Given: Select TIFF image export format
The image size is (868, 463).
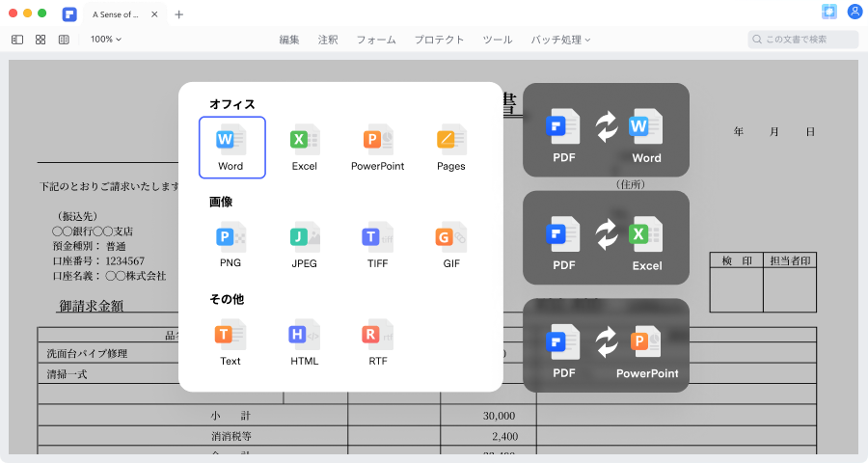Looking at the screenshot, I should click(377, 244).
